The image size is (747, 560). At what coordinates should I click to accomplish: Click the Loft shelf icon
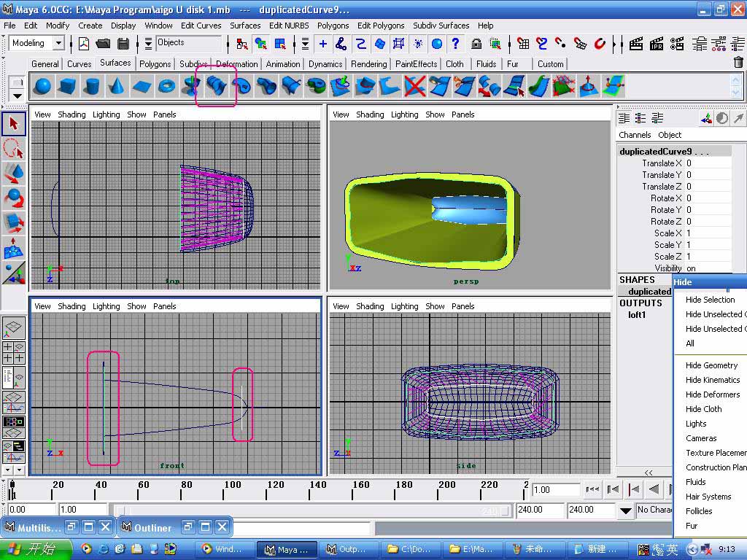click(x=216, y=86)
